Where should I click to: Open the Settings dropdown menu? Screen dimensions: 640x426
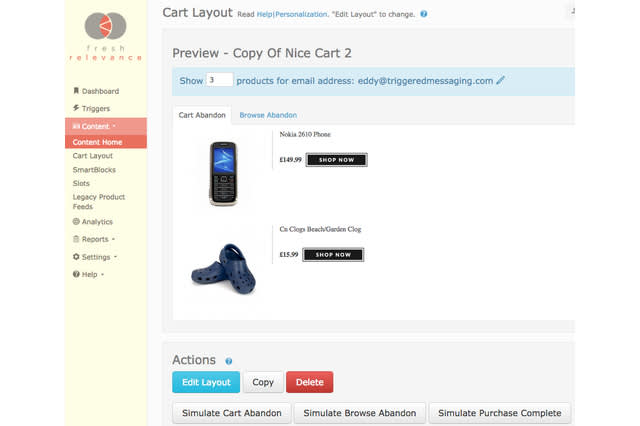pos(99,257)
